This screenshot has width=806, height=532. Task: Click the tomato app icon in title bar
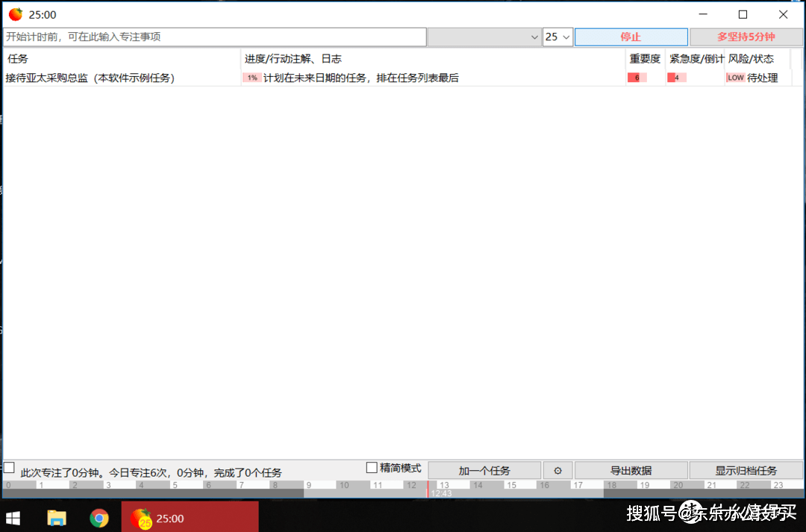(x=16, y=15)
